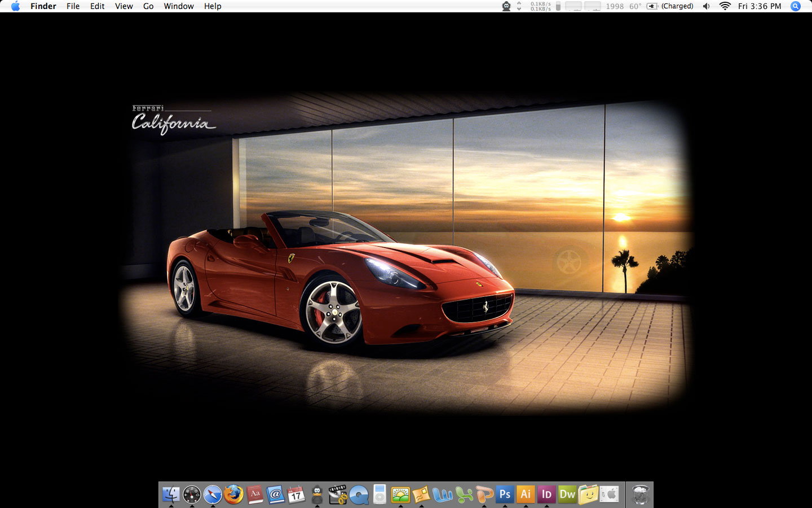Launch Dashboard from the Dock
Screen dimensions: 812x508
click(x=192, y=494)
